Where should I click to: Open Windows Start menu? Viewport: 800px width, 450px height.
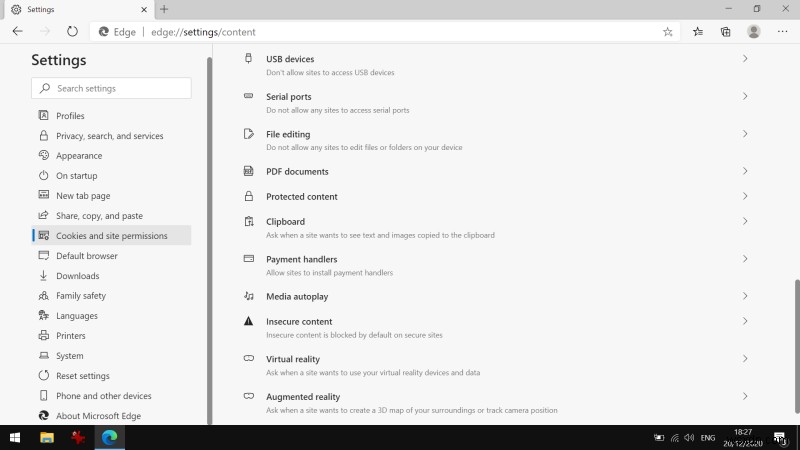tap(15, 438)
